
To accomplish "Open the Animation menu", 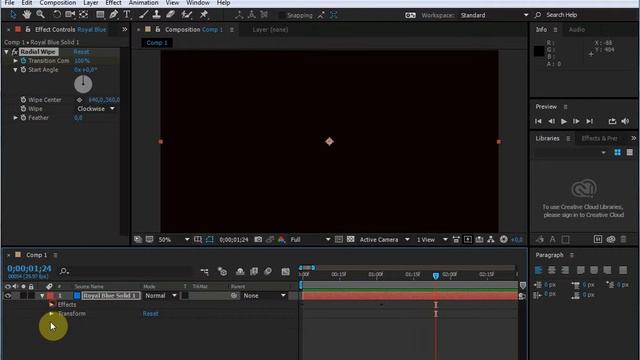I will (x=143, y=3).
